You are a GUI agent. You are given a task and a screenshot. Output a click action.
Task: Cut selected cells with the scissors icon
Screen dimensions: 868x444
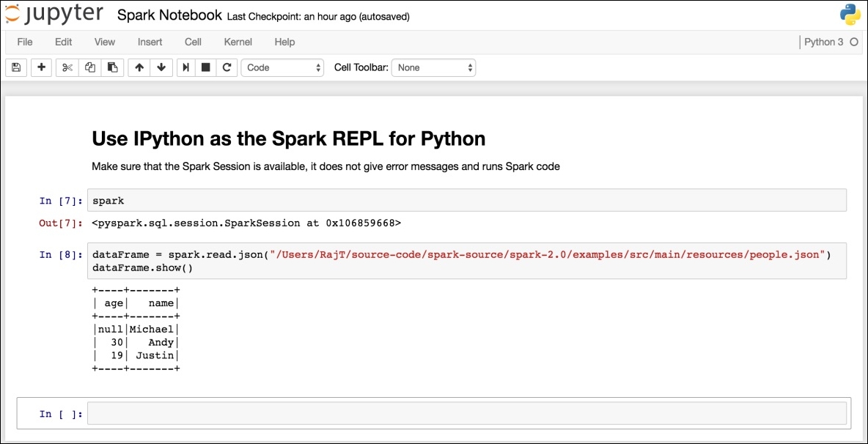[x=67, y=67]
